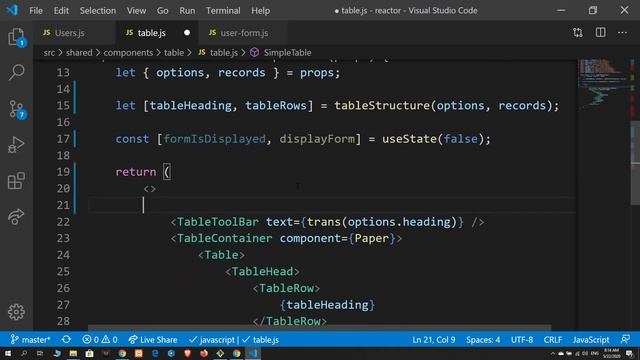Open the Edit menu
640x360 pixels.
click(x=61, y=11)
